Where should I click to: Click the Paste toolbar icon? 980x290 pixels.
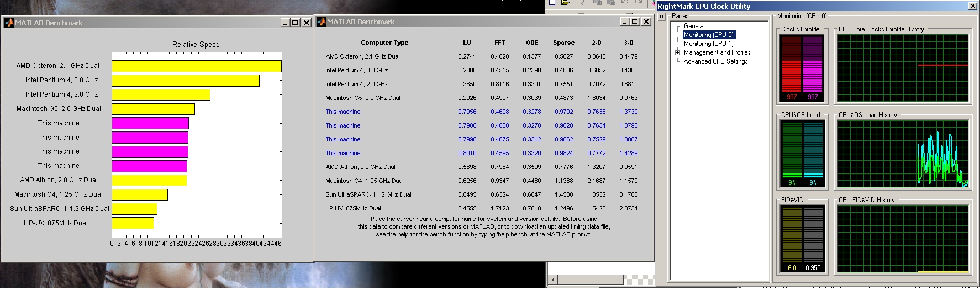610,2
